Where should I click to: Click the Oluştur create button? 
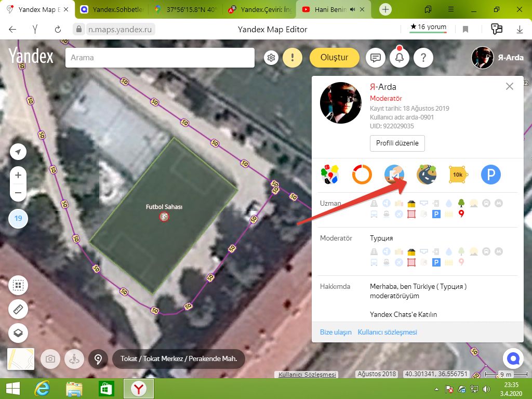[334, 58]
